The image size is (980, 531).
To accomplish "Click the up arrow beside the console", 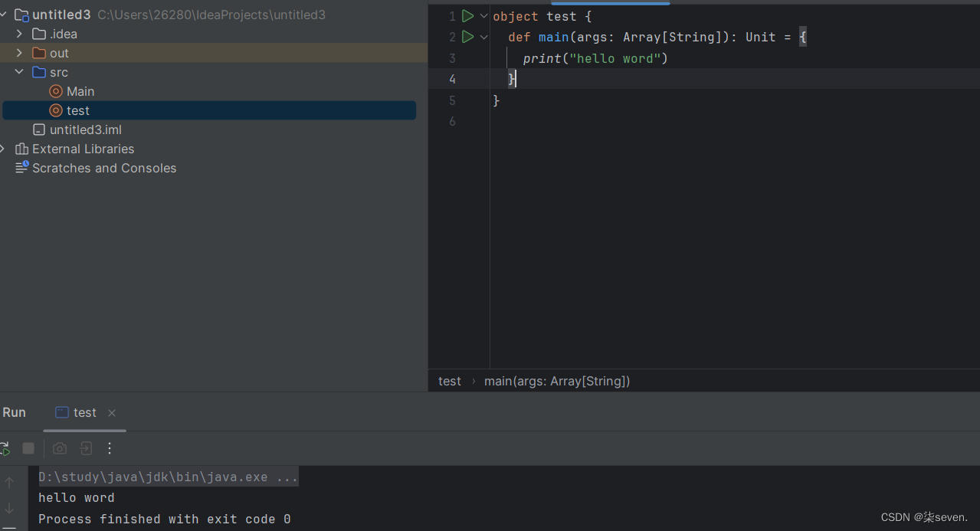I will (x=9, y=482).
